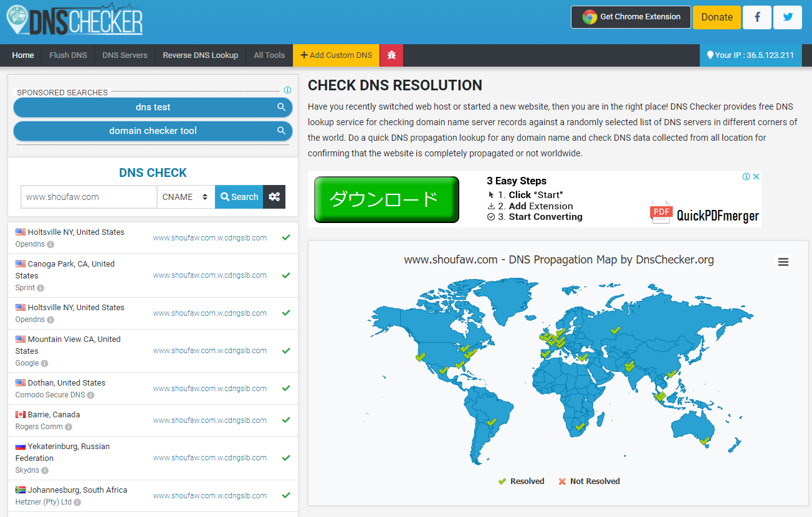Click the Facebook share icon
The height and width of the screenshot is (517, 812).
(x=757, y=17)
